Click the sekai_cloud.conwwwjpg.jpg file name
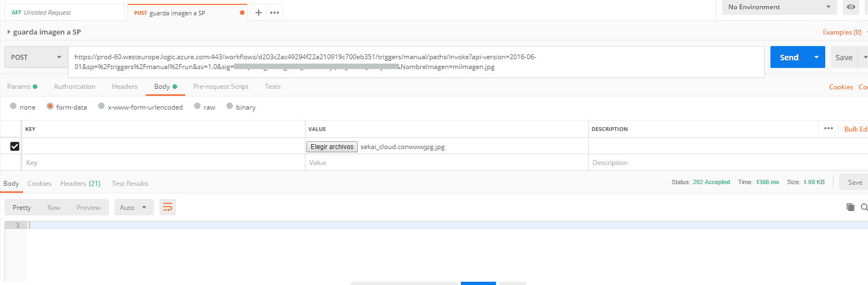This screenshot has height=285, width=868. (403, 147)
